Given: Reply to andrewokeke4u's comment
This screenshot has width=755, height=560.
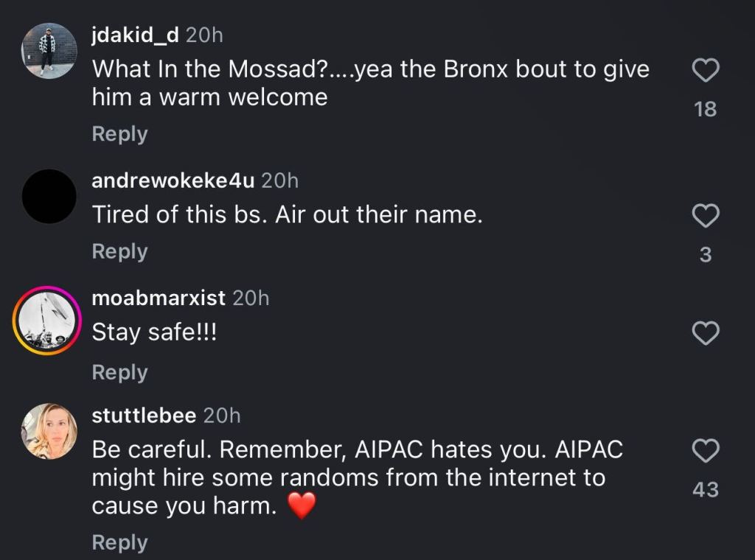Looking at the screenshot, I should coord(119,251).
